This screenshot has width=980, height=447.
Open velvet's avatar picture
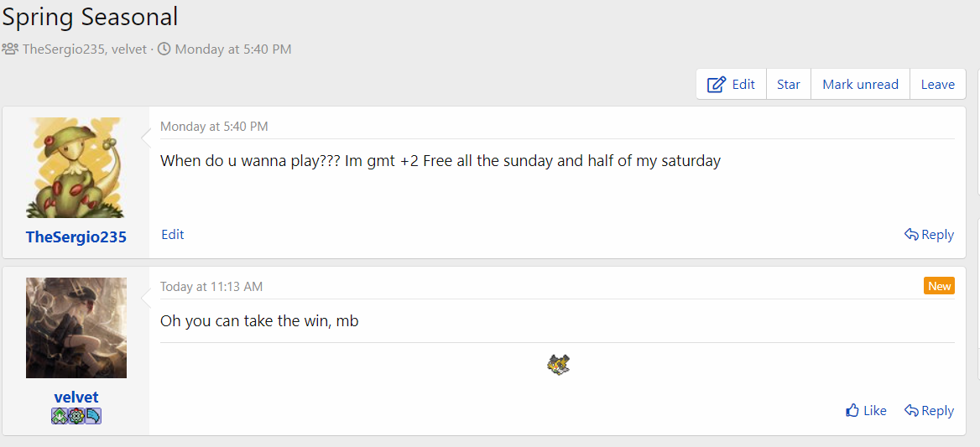click(x=76, y=328)
